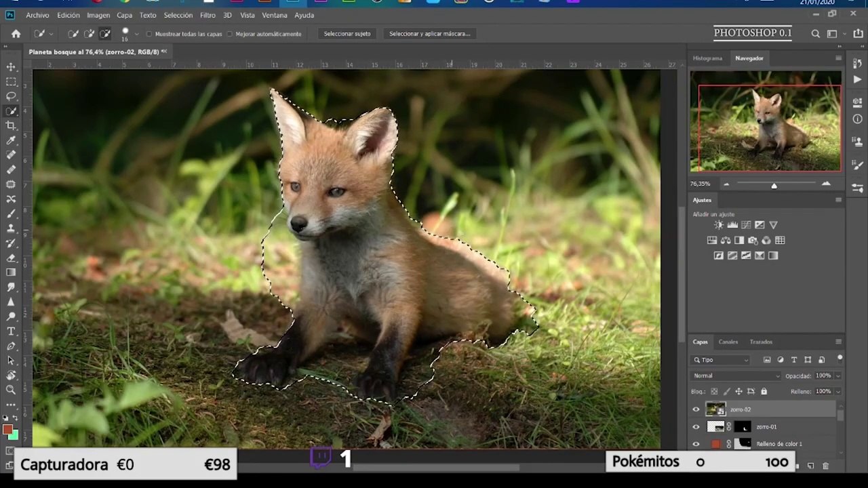This screenshot has height=488, width=868.
Task: Open the Filtro menu
Action: [x=208, y=15]
